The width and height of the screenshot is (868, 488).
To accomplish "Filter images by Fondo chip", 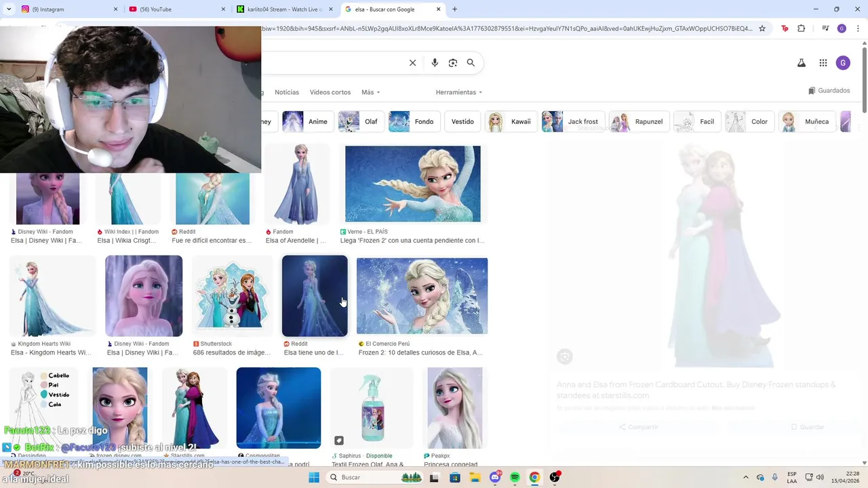I will pyautogui.click(x=413, y=122).
